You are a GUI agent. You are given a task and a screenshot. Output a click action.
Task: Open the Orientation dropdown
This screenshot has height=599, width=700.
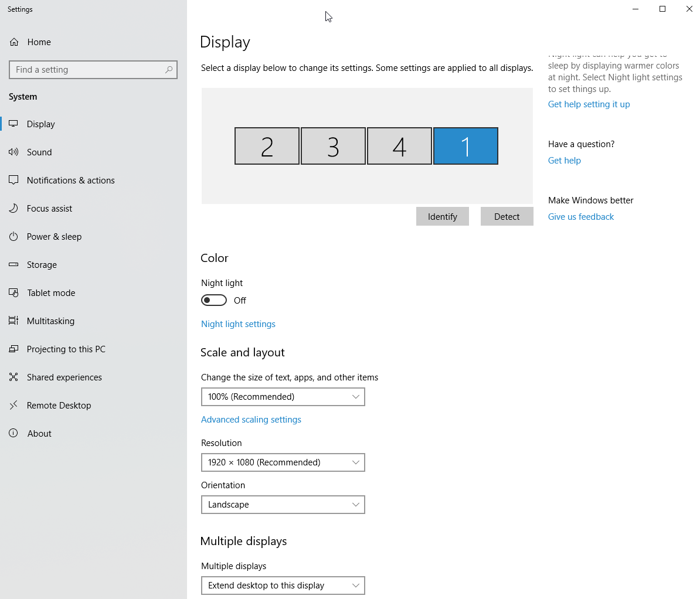point(283,505)
